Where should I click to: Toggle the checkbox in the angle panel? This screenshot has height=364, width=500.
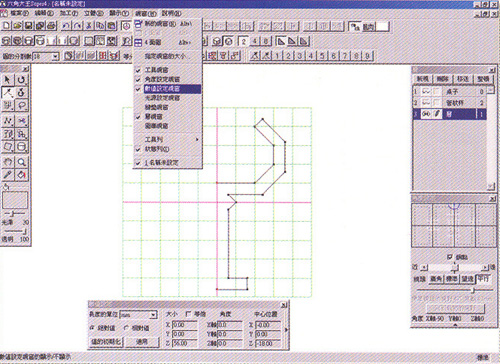pyautogui.click(x=450, y=257)
